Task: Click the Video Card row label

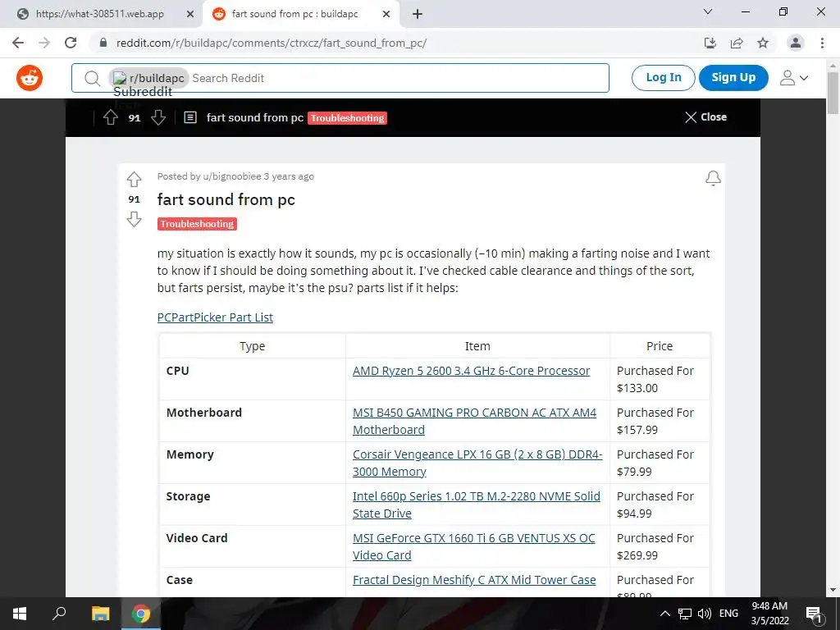Action: coord(197,538)
